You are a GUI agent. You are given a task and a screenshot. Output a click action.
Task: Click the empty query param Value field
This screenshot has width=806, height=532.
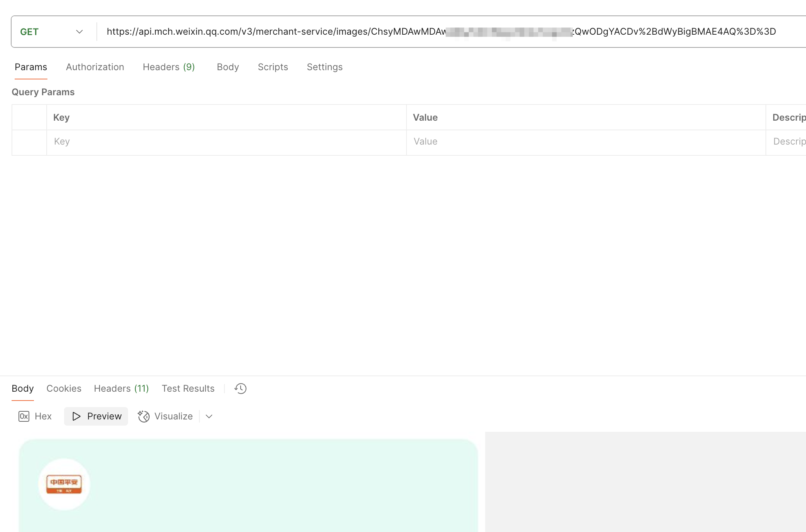(585, 141)
